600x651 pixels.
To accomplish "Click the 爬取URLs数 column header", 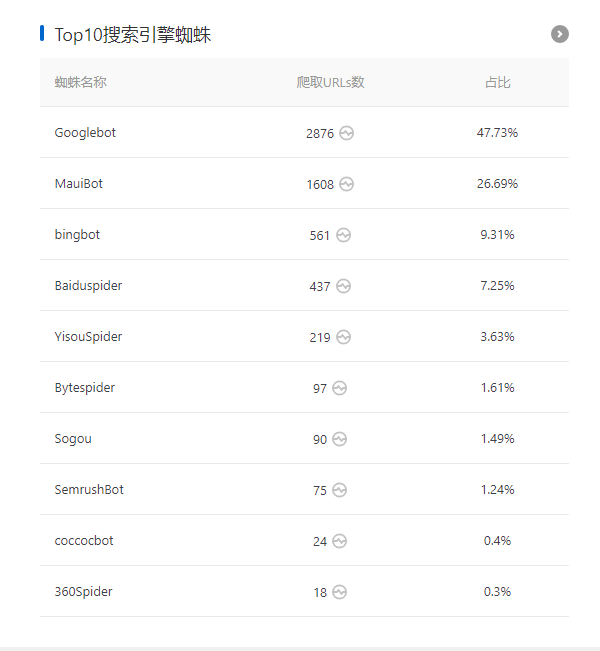I will [330, 82].
